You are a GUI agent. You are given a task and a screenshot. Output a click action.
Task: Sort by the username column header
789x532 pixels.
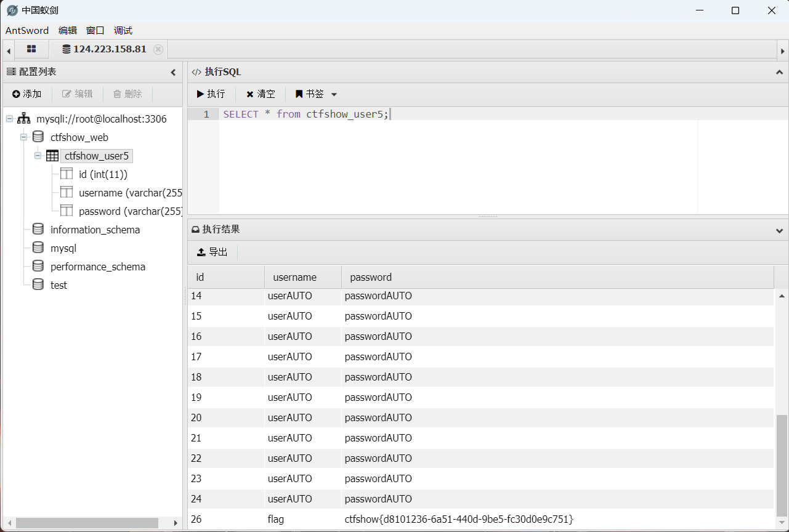303,277
